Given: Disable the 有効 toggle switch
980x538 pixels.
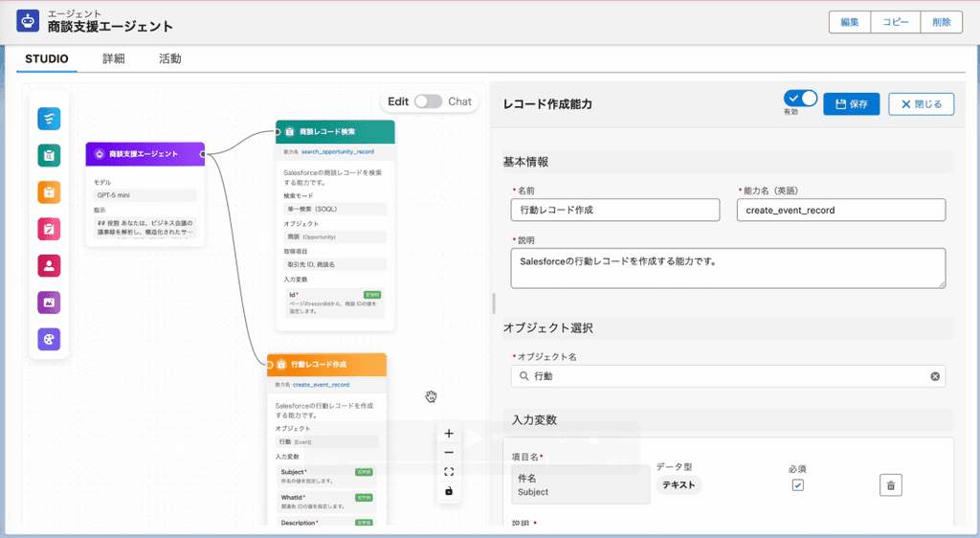Looking at the screenshot, I should (x=801, y=98).
